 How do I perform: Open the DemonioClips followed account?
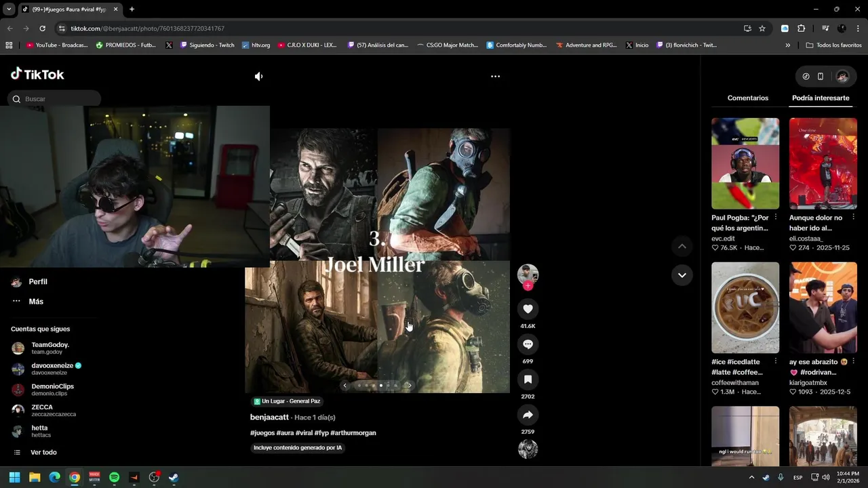pos(43,390)
